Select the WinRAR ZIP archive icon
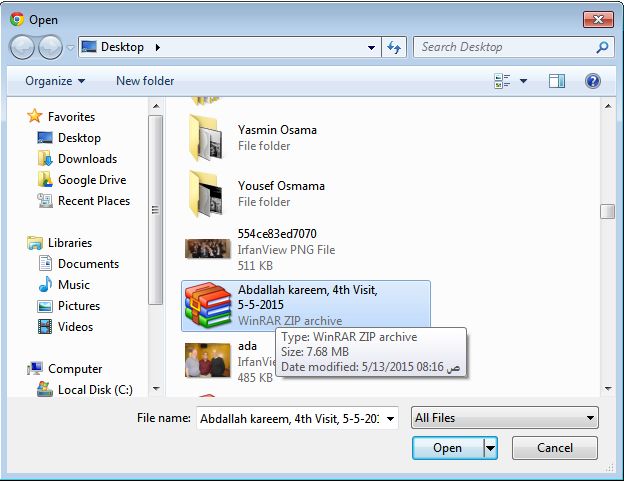Viewport: 624px width, 482px height. 207,305
